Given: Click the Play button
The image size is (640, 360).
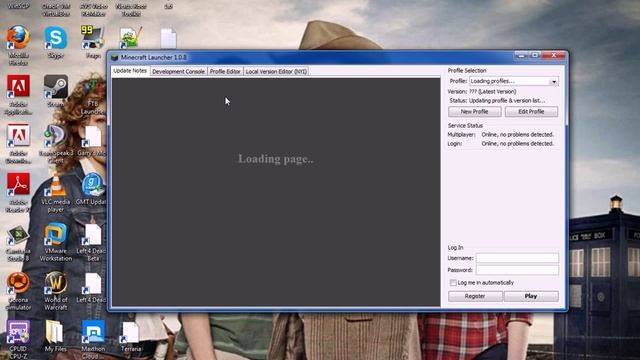Looking at the screenshot, I should pos(531,296).
